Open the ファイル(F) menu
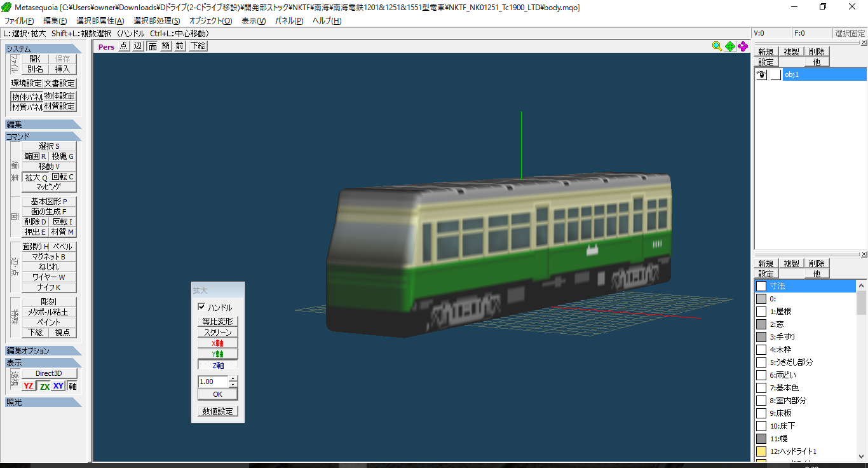The height and width of the screenshot is (468, 868). click(19, 21)
